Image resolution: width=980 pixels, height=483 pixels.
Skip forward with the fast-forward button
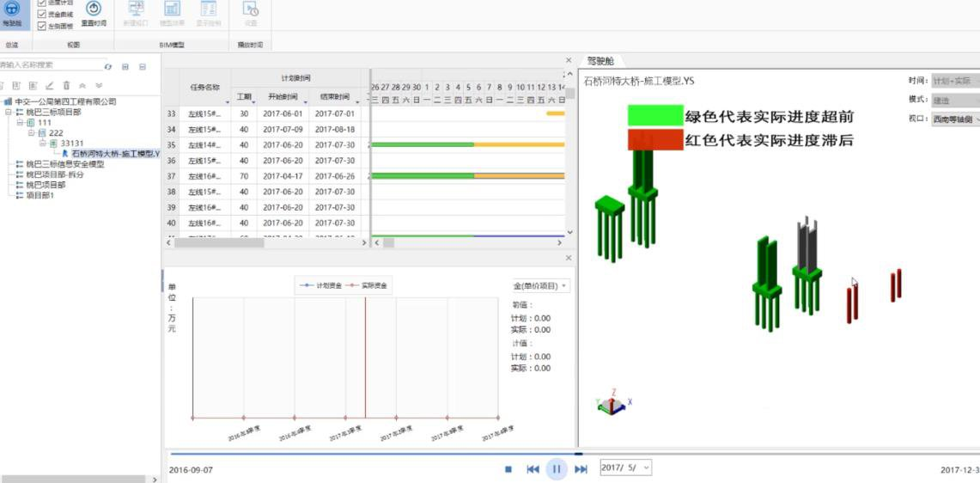[581, 468]
